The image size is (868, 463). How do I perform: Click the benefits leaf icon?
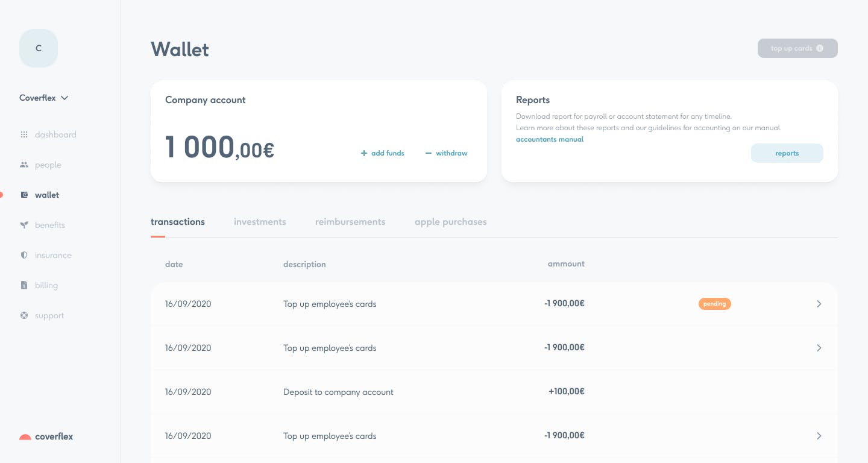click(x=24, y=225)
